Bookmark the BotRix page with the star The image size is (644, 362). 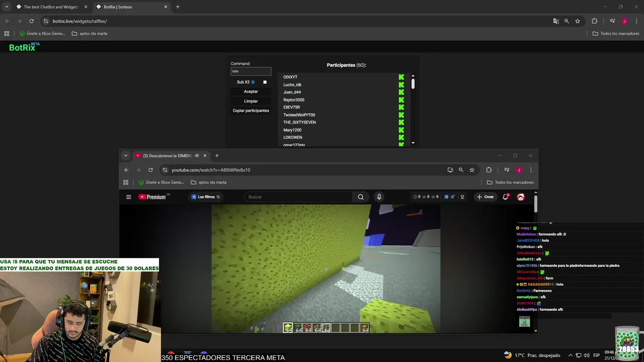(x=578, y=21)
